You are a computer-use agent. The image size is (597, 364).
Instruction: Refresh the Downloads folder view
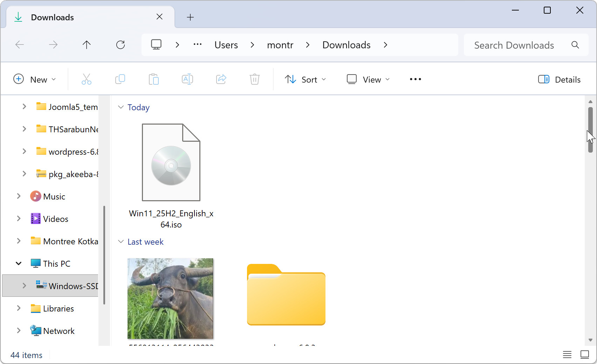[x=121, y=44]
